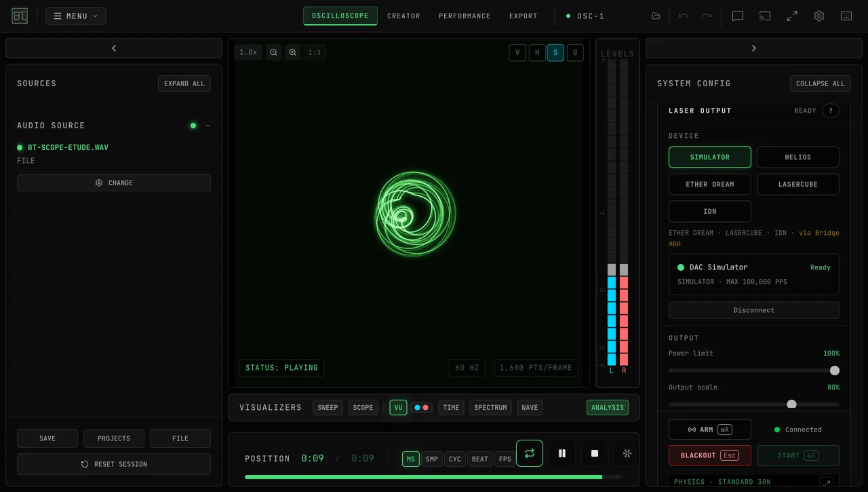Switch to the OSCILLOSCOPE tab
Viewport: 868px width, 492px height.
(x=340, y=16)
